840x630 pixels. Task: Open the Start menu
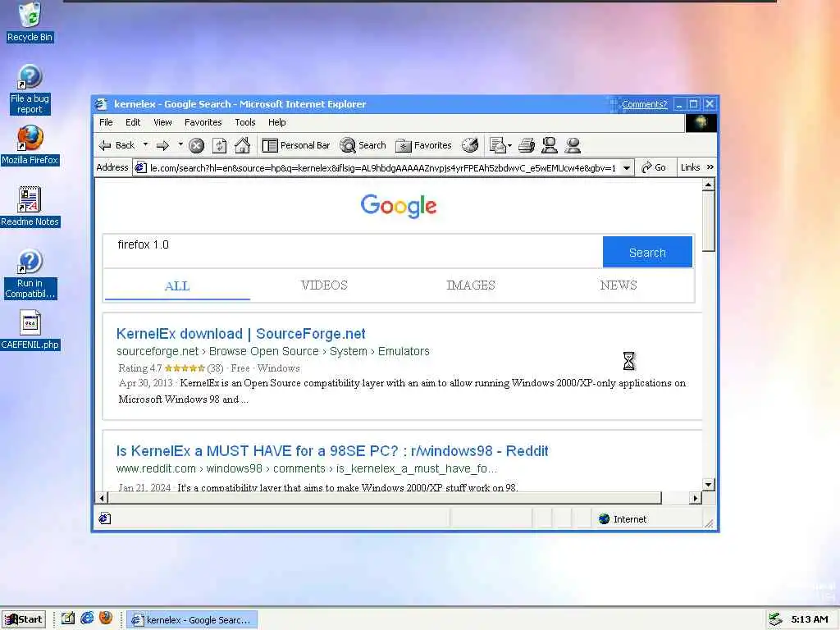click(24, 619)
